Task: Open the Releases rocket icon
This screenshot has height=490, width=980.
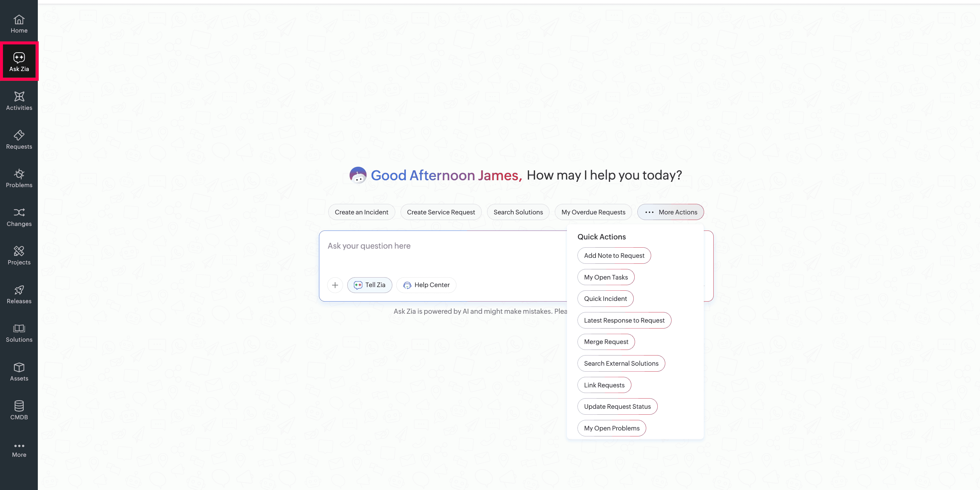Action: pos(19,294)
